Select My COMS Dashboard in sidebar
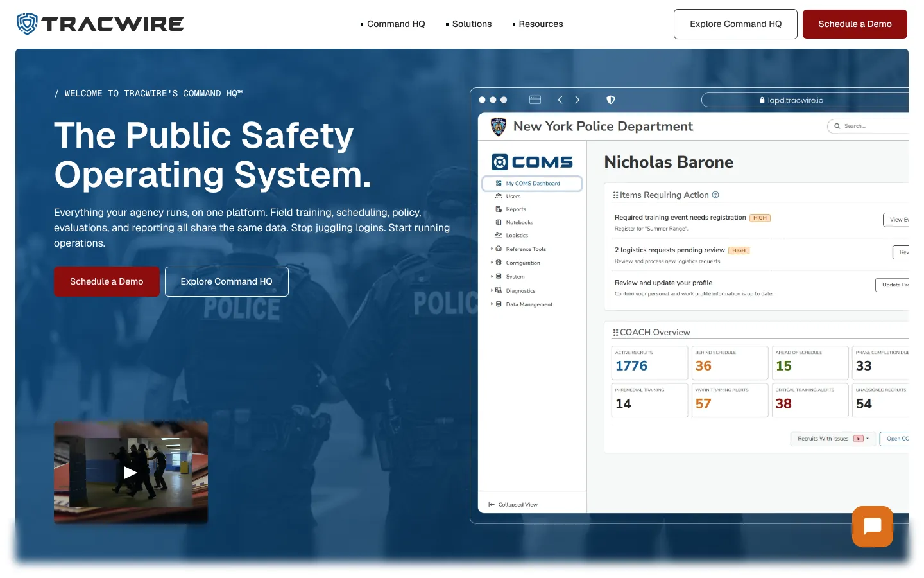The width and height of the screenshot is (924, 578). [x=532, y=184]
